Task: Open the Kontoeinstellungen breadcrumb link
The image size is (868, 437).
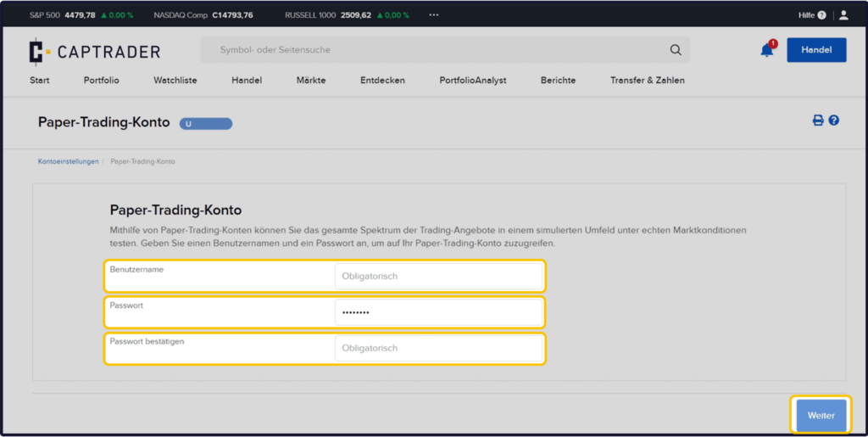Action: tap(68, 162)
